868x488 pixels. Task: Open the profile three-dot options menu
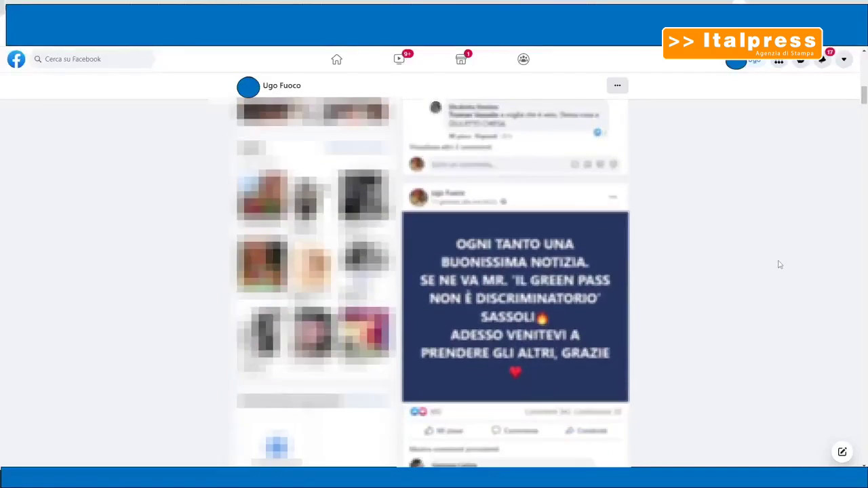pyautogui.click(x=617, y=85)
